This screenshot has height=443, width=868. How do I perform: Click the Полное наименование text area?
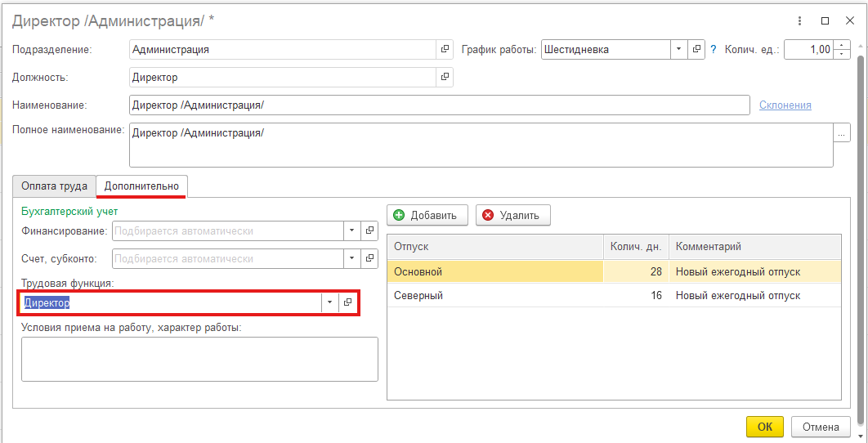pyautogui.click(x=481, y=145)
